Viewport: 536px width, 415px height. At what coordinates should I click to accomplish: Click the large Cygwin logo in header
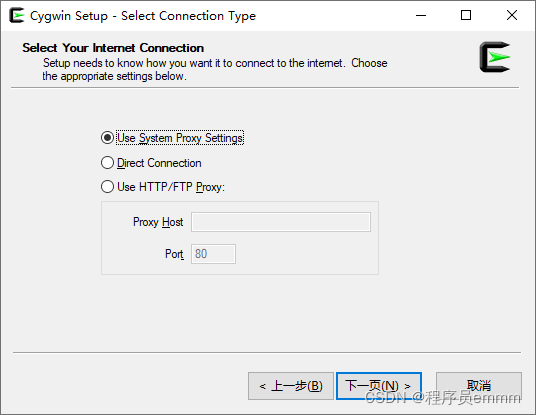coord(495,57)
